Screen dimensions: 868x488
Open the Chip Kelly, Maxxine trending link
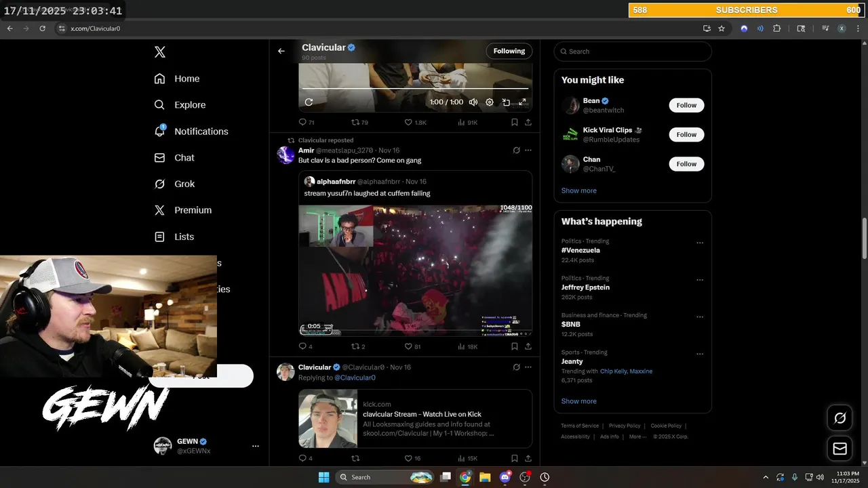click(626, 371)
